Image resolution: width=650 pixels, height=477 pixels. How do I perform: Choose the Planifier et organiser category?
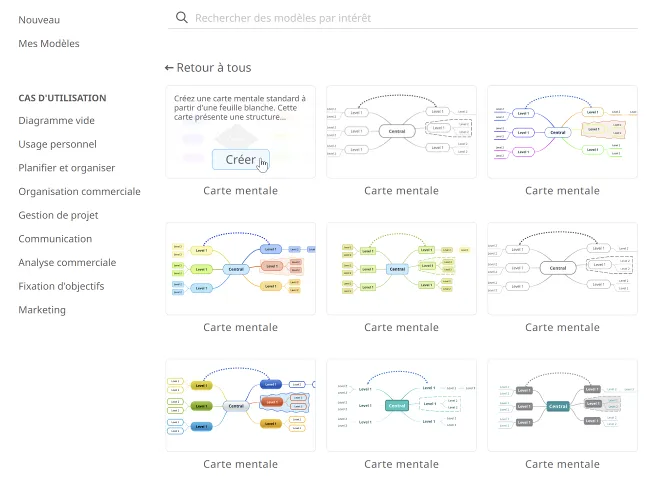[66, 168]
